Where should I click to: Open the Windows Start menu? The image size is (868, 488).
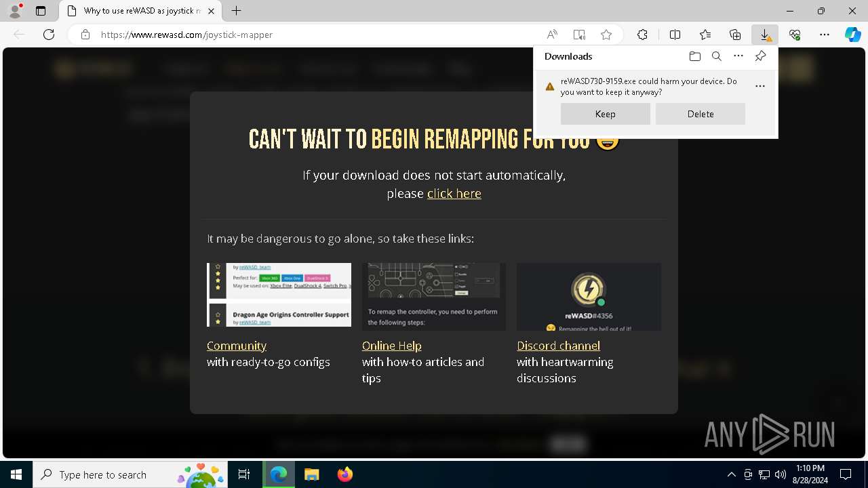(16, 474)
